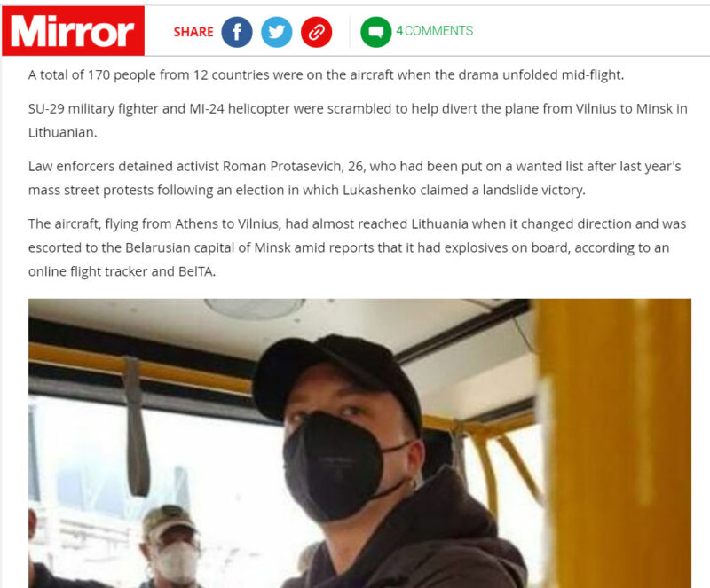Open the 4 COMMENTS link

pyautogui.click(x=434, y=31)
